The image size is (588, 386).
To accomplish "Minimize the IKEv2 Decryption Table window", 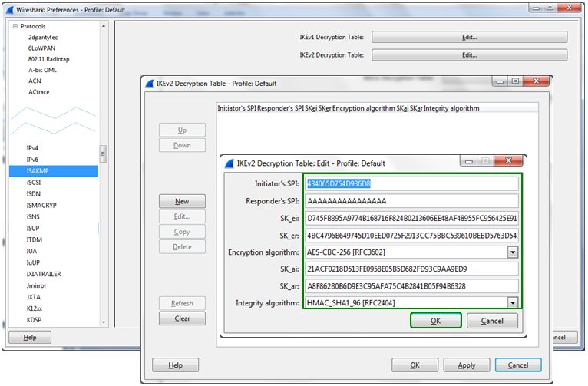I will [500, 81].
